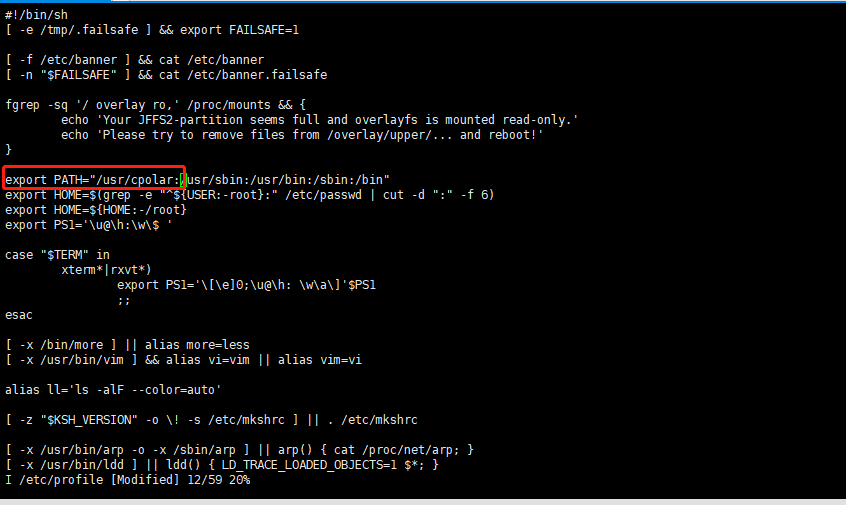Click the /etc/profile [Modified] status line
The height and width of the screenshot is (505, 846).
tap(128, 480)
